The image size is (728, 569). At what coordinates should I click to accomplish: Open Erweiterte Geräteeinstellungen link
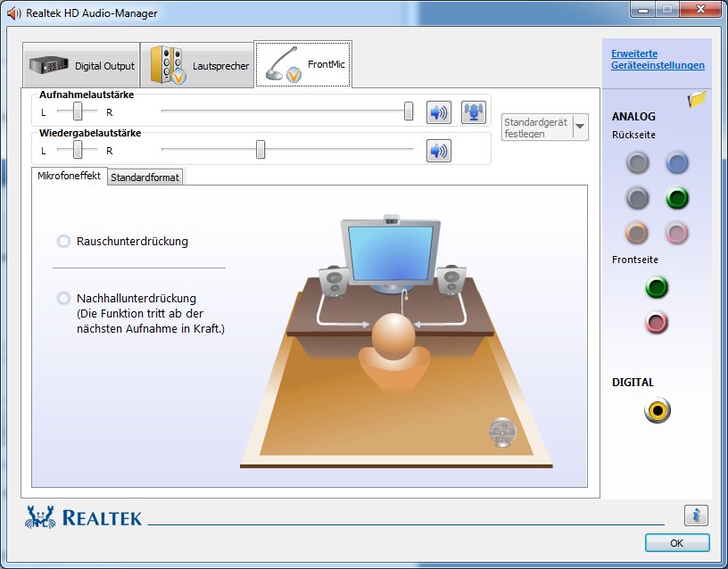[658, 60]
